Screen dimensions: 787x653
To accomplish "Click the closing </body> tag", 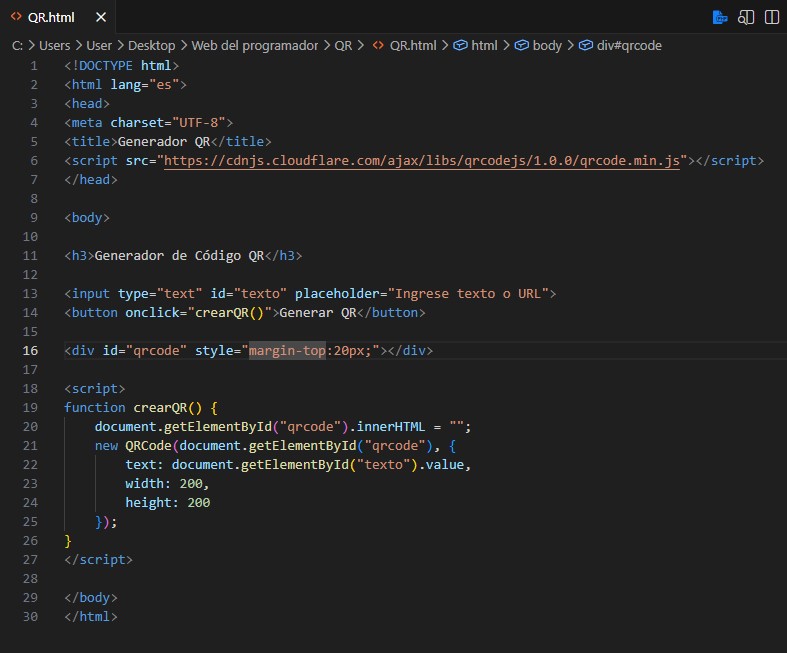I will tap(91, 598).
